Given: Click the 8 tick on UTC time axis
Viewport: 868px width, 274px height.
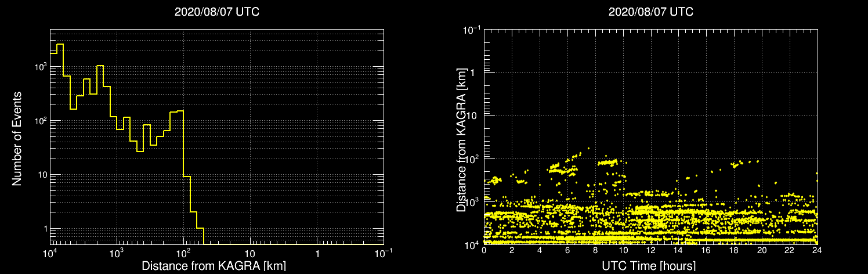Looking at the screenshot, I should tap(595, 251).
